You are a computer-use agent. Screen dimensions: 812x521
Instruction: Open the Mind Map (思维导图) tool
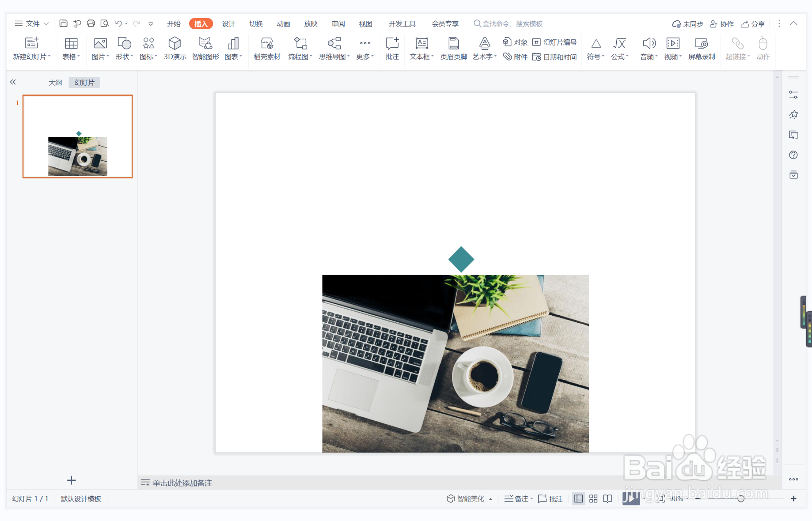coord(334,43)
